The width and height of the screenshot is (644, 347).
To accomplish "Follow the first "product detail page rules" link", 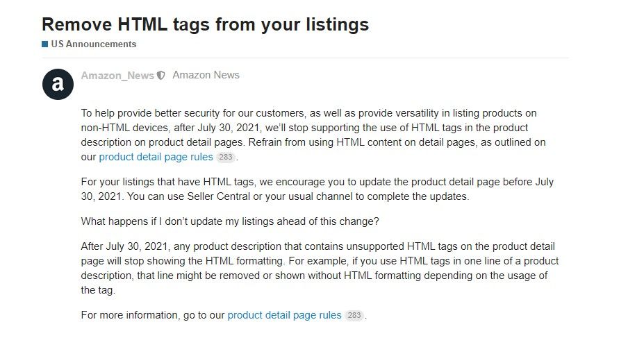I will pyautogui.click(x=156, y=157).
